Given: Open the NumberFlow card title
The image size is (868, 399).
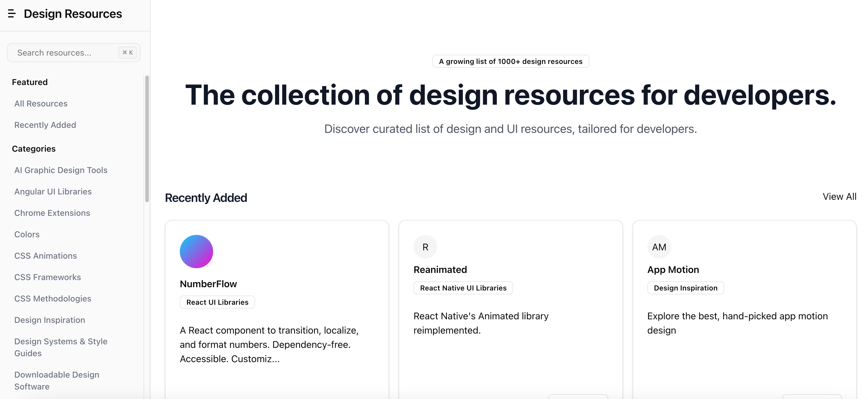Looking at the screenshot, I should (x=208, y=284).
